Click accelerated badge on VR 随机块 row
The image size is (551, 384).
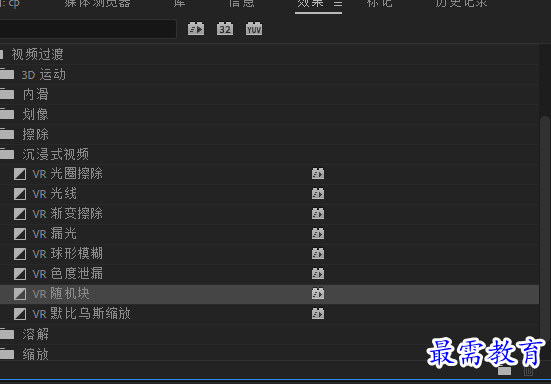318,294
